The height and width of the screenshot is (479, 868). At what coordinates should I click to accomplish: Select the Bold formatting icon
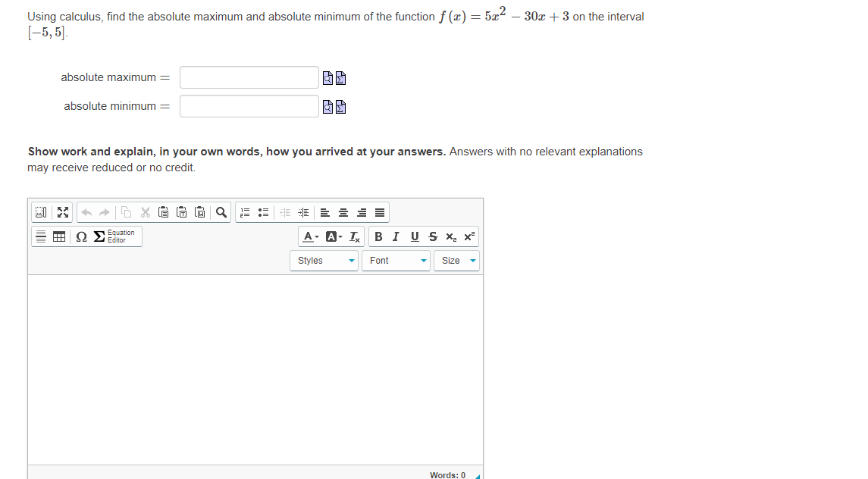[378, 236]
